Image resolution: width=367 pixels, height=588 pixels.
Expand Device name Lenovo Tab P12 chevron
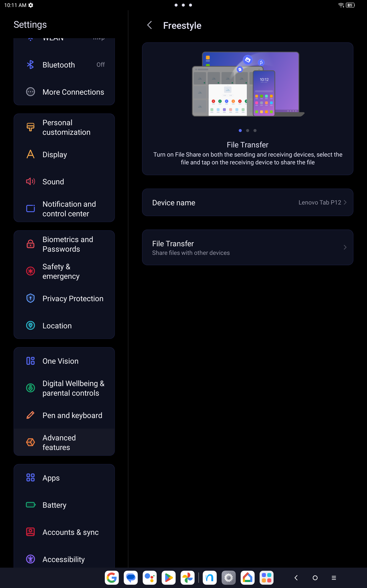(345, 202)
